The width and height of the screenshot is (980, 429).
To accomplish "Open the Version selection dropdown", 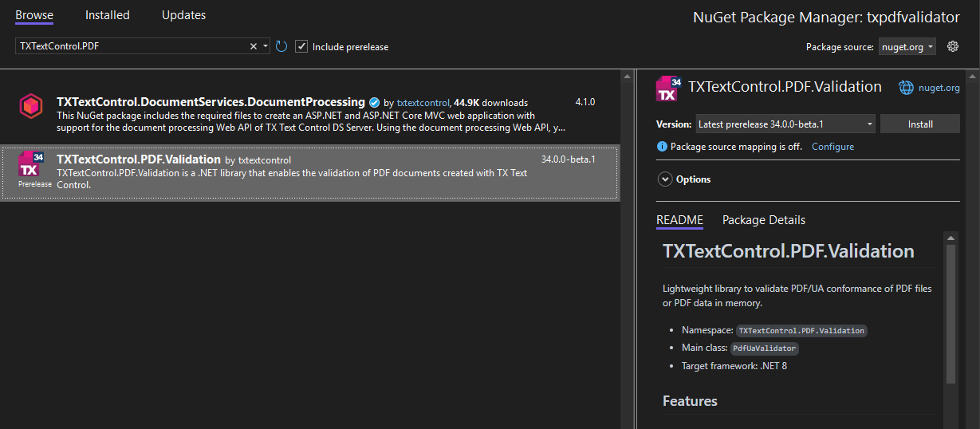I will pos(785,124).
